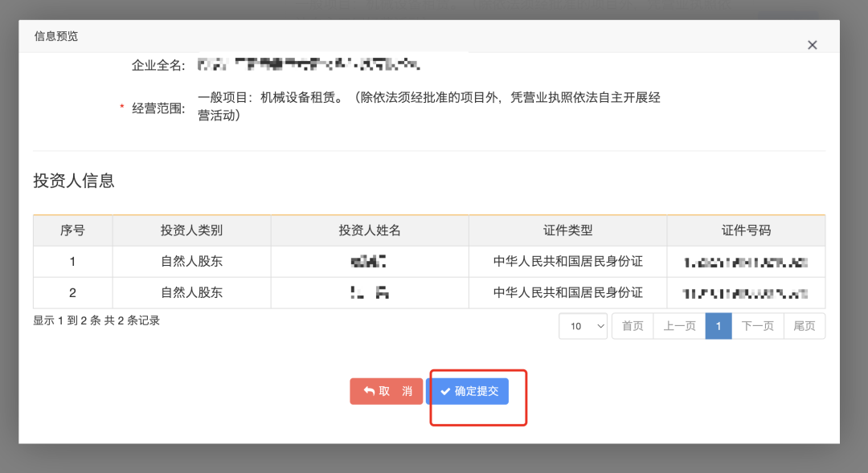Click the checkmark icon on 确定提交 button
868x473 pixels.
click(446, 391)
